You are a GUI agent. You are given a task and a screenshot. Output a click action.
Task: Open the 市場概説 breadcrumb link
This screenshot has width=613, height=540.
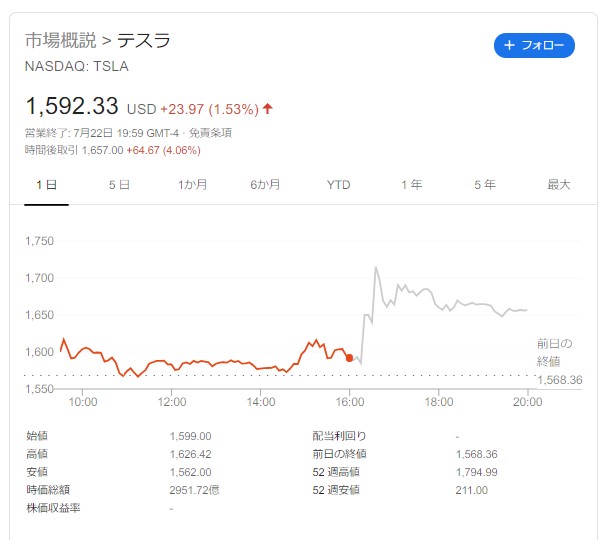point(61,40)
